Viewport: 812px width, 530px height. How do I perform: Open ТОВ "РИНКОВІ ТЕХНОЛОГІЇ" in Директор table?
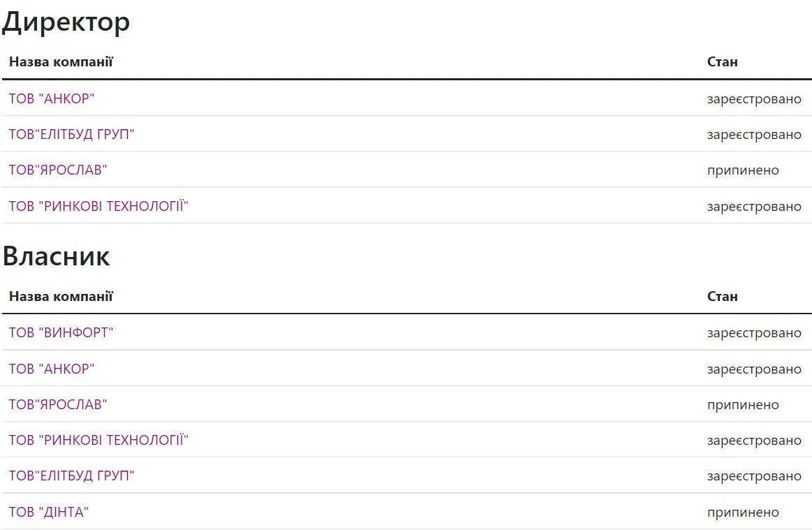tap(98, 206)
